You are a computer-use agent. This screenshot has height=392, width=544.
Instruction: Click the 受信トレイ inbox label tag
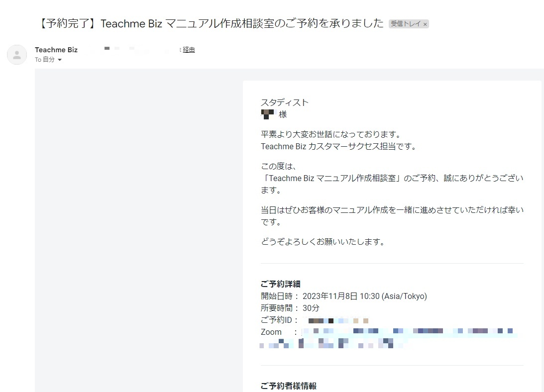pyautogui.click(x=405, y=24)
